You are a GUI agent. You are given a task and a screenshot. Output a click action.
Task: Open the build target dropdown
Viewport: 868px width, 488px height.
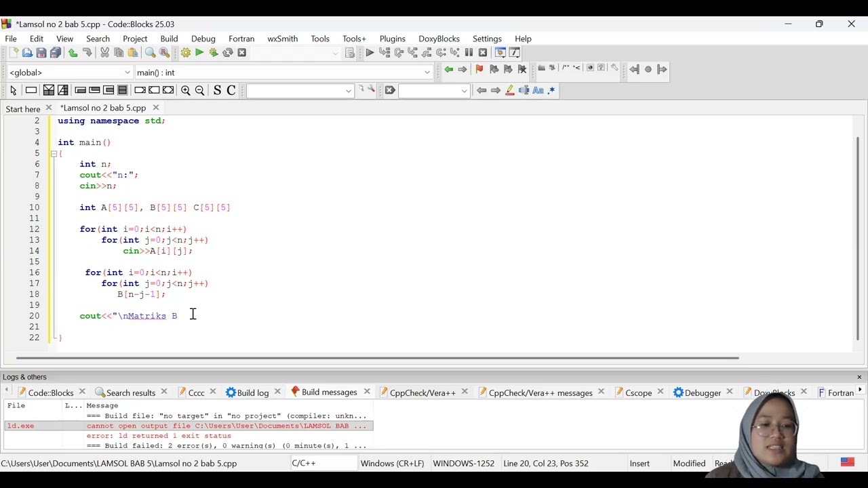(x=335, y=53)
